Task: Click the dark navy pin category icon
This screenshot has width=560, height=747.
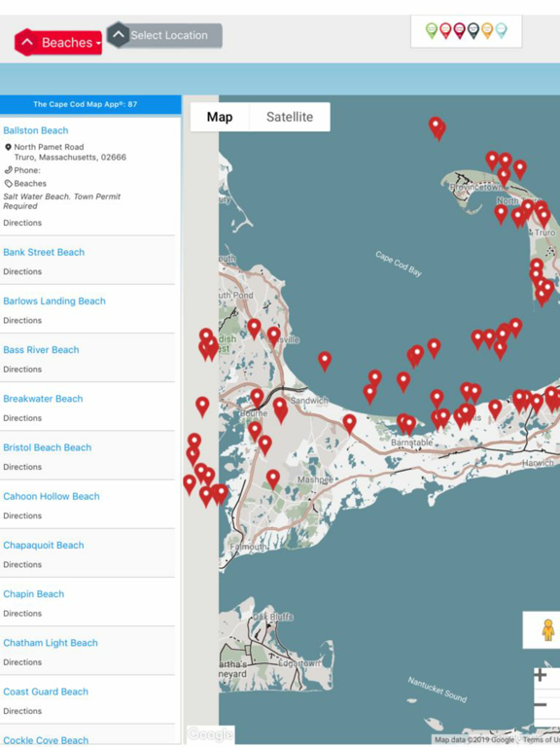Action: coord(472,31)
